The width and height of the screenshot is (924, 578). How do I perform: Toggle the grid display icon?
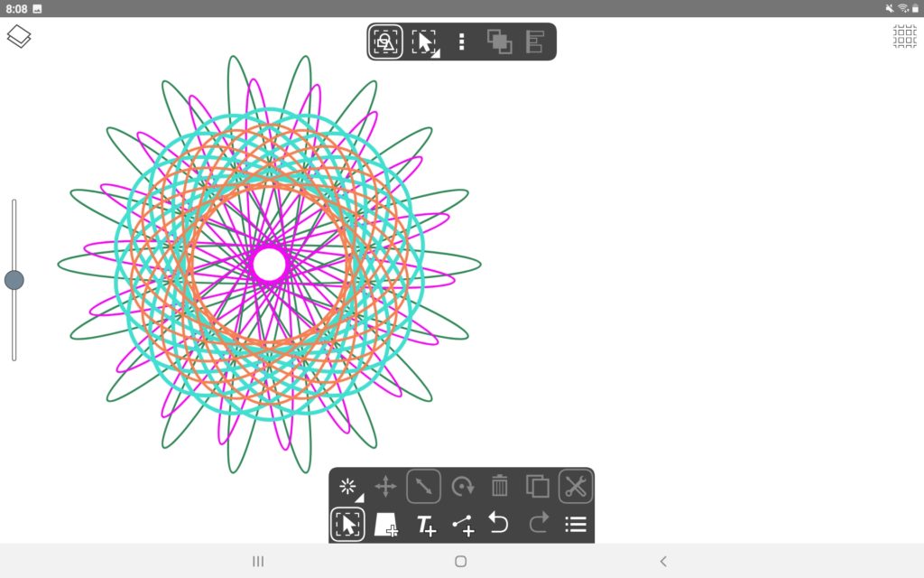[x=902, y=37]
